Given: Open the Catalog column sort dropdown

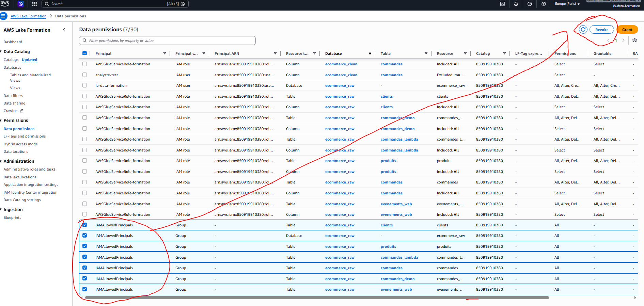Looking at the screenshot, I should point(504,53).
